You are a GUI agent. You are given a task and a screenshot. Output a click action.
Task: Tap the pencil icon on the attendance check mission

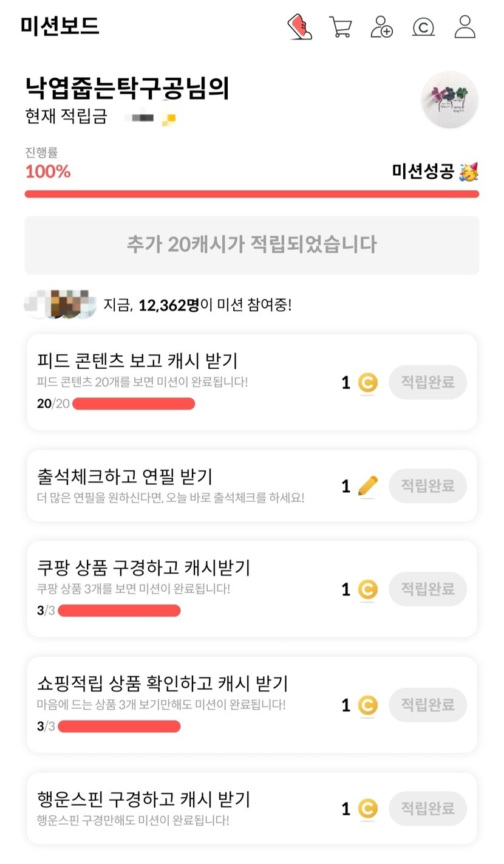(367, 486)
